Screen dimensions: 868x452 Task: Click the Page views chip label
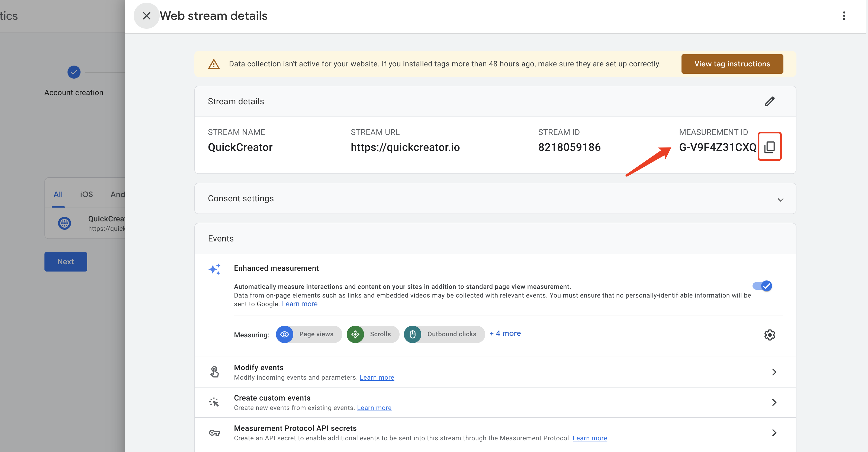(316, 334)
